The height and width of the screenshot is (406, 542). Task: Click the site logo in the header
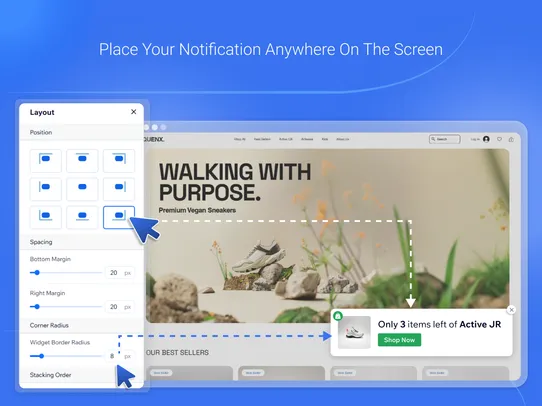(154, 139)
